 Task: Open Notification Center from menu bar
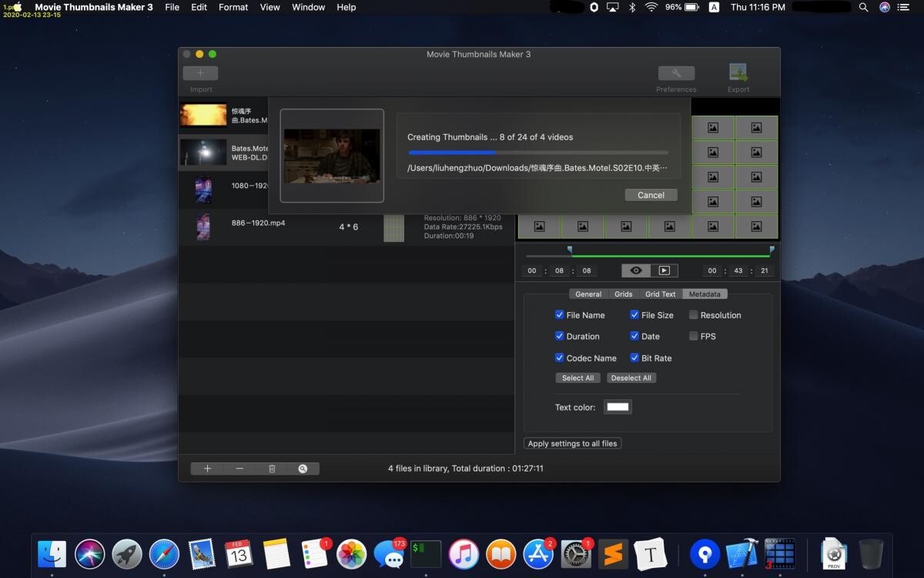[903, 7]
